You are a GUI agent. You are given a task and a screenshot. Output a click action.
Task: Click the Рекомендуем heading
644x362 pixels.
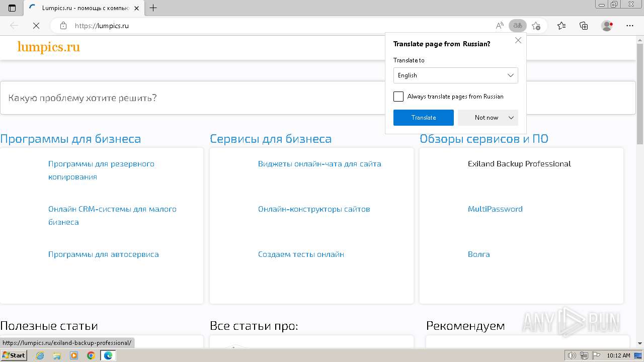click(x=465, y=326)
